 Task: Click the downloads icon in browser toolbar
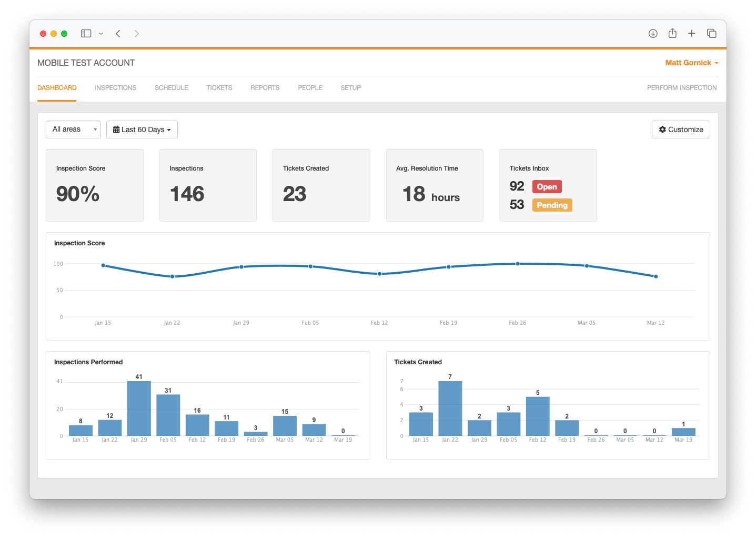tap(653, 33)
